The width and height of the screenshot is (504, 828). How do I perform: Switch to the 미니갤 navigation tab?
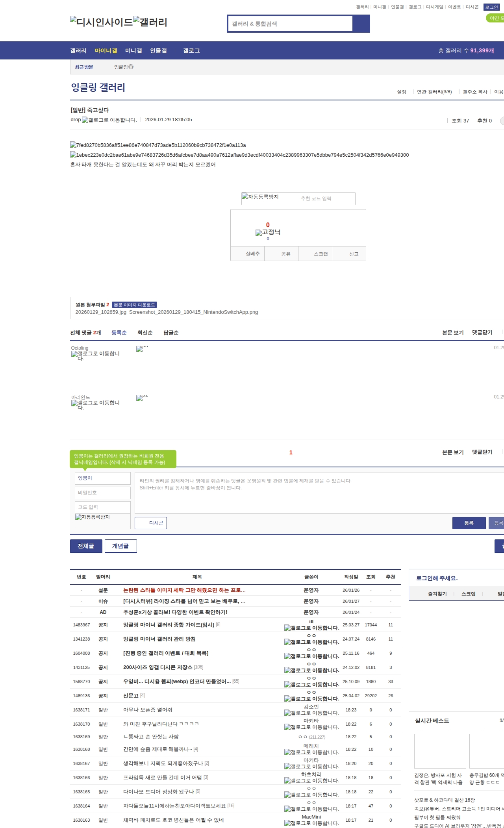click(133, 50)
